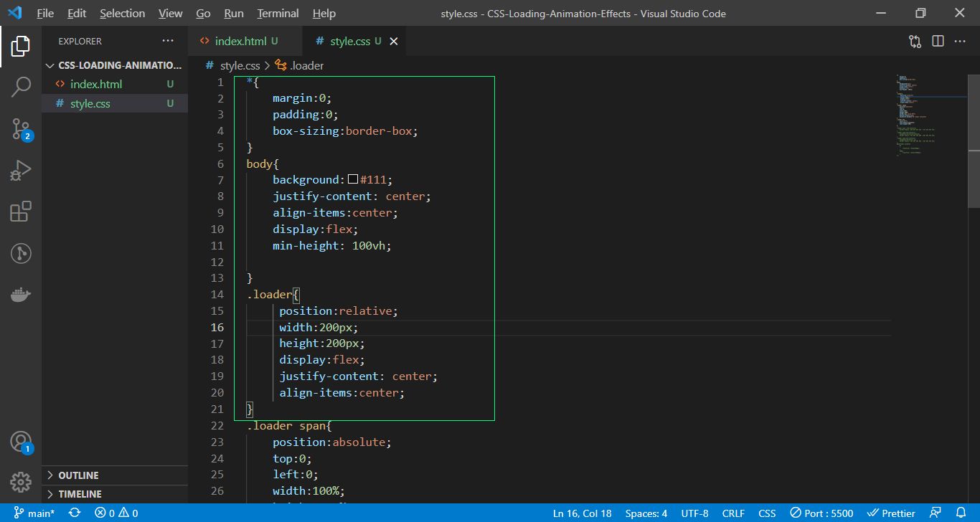980x522 pixels.
Task: Click the CRLF end of line selector
Action: [733, 513]
